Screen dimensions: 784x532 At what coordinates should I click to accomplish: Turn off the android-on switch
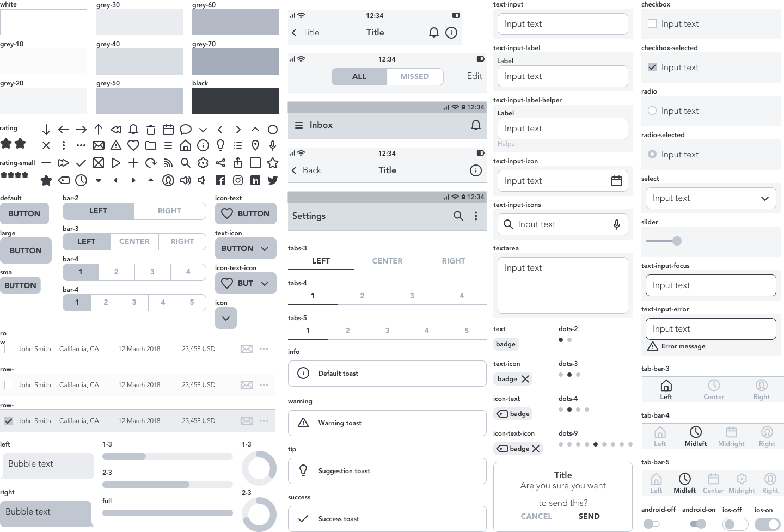tap(698, 524)
